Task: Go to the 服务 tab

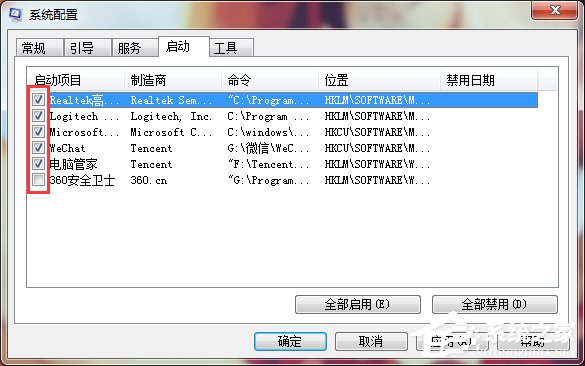Action: [x=135, y=48]
